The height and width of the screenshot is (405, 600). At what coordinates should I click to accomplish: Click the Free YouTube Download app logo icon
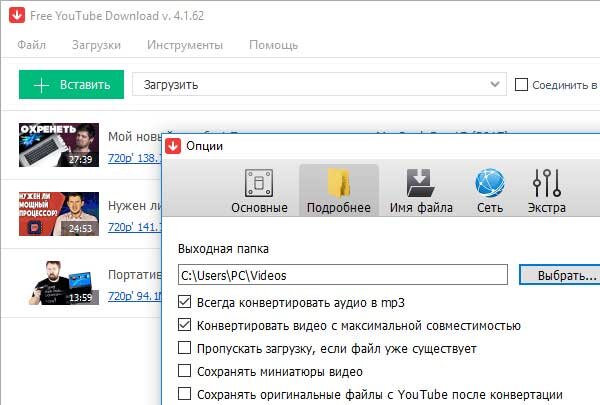(x=17, y=15)
